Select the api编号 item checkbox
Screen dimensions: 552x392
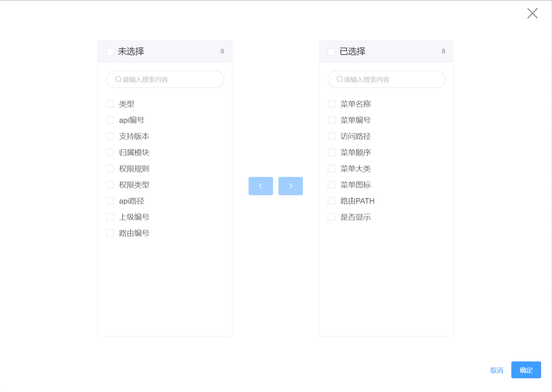coord(110,120)
